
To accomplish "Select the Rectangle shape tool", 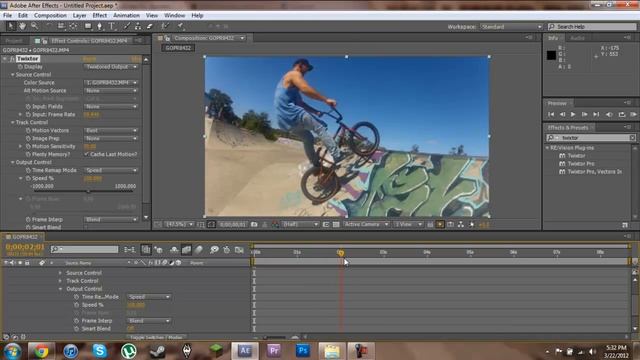I will [x=87, y=26].
